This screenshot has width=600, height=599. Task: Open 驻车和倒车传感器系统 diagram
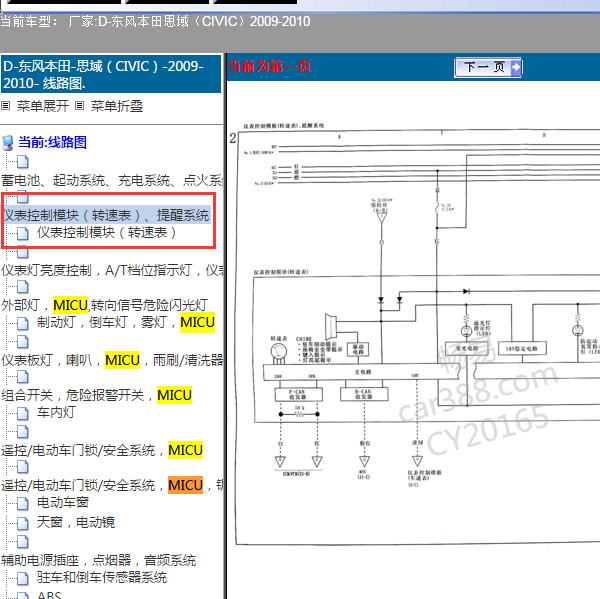pos(102,577)
